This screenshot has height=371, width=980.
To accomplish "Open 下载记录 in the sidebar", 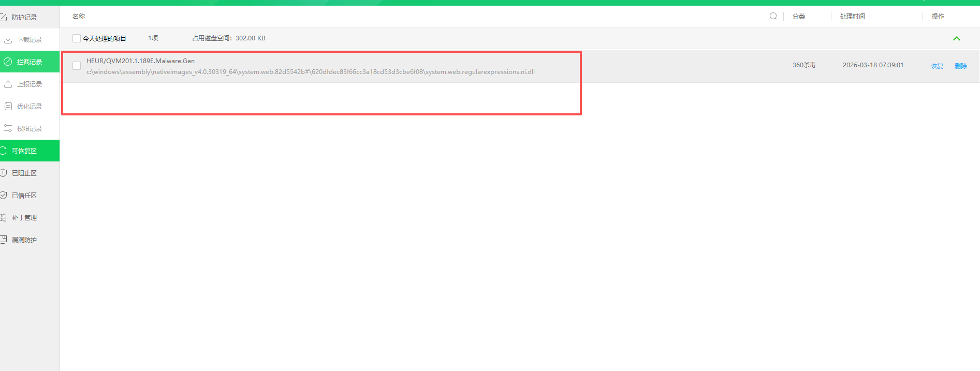I will tap(30, 39).
